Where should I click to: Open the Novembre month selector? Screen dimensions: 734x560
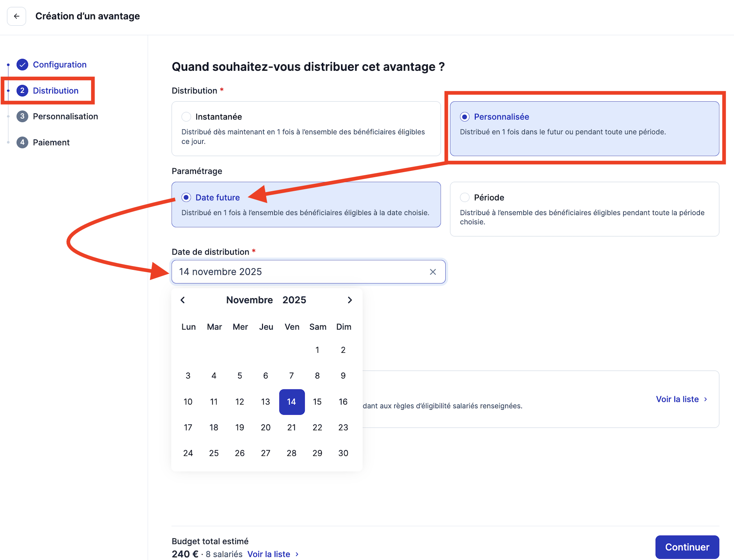[x=249, y=300]
